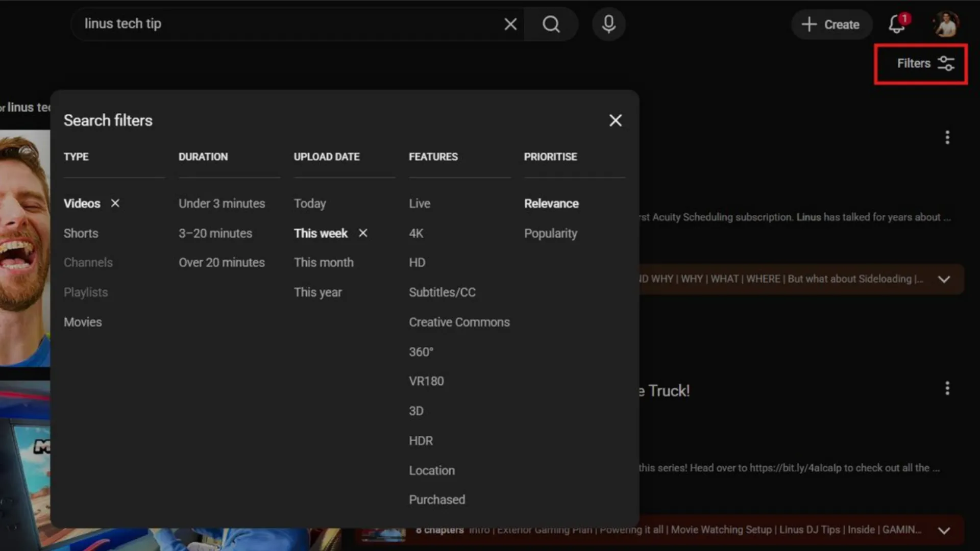Open the kebab menu on the first video result
Screen dimensions: 980x551
pos(947,137)
